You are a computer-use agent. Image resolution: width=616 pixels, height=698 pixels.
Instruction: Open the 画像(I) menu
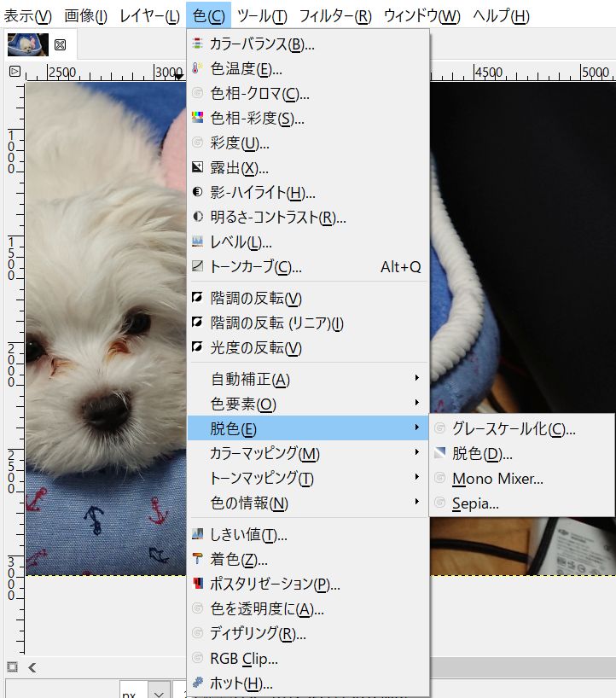coord(86,16)
